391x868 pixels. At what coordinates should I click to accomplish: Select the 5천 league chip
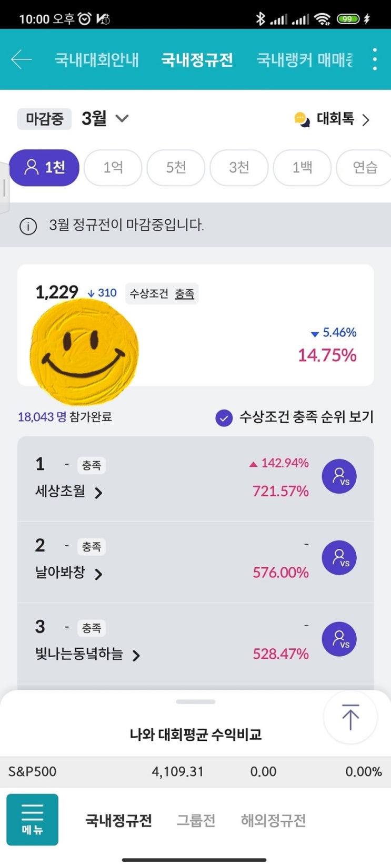pyautogui.click(x=176, y=168)
